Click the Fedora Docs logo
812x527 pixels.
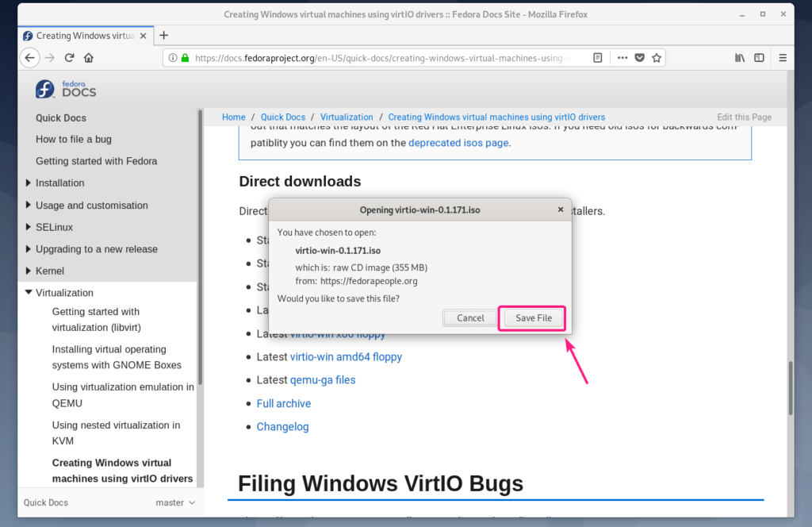pyautogui.click(x=66, y=89)
